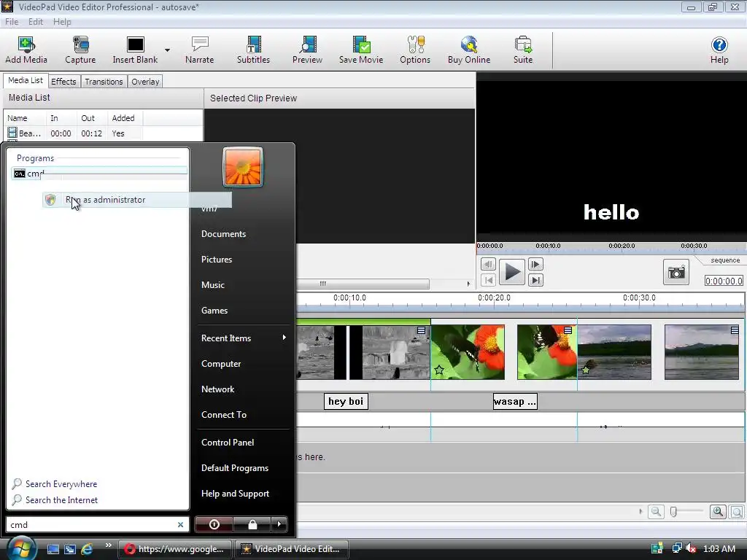Switch to the Effects tab
The width and height of the screenshot is (747, 560).
63,82
